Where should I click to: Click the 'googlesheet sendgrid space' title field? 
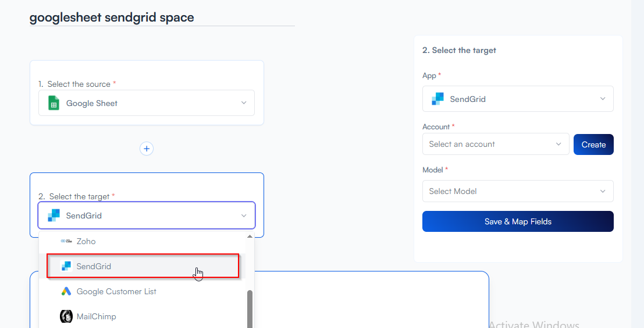click(162, 17)
